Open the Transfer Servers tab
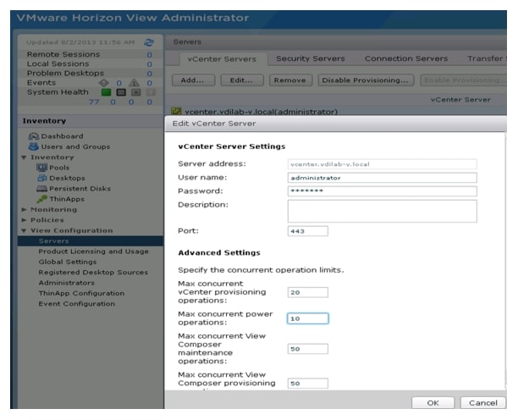Image resolution: width=518 pixels, height=420 pixels. tap(485, 58)
